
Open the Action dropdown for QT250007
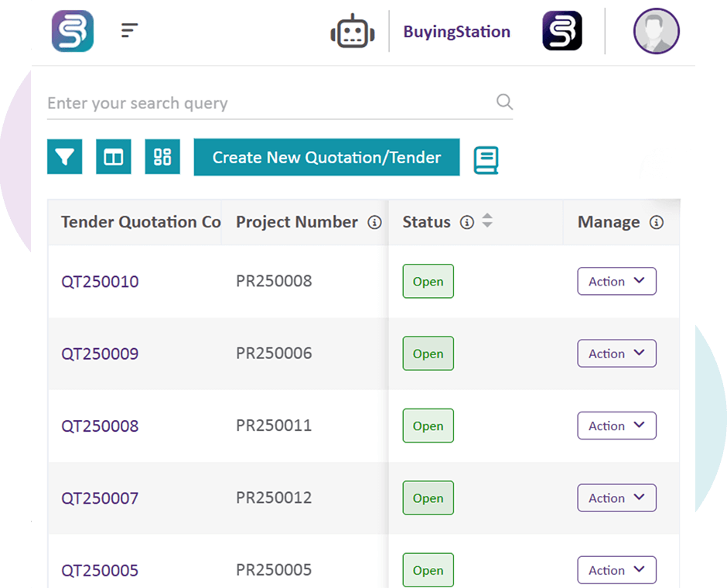616,498
